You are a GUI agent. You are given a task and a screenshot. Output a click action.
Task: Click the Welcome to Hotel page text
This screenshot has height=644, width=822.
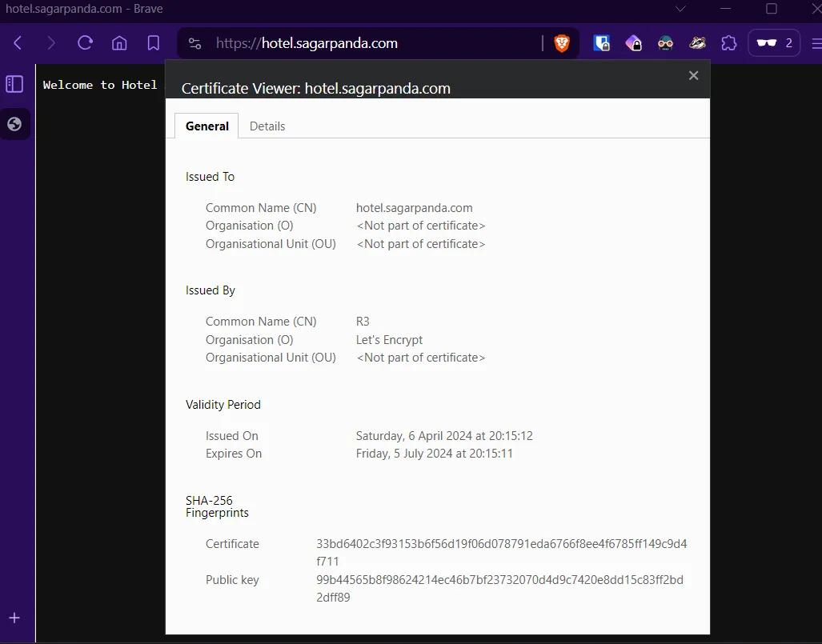tap(99, 85)
